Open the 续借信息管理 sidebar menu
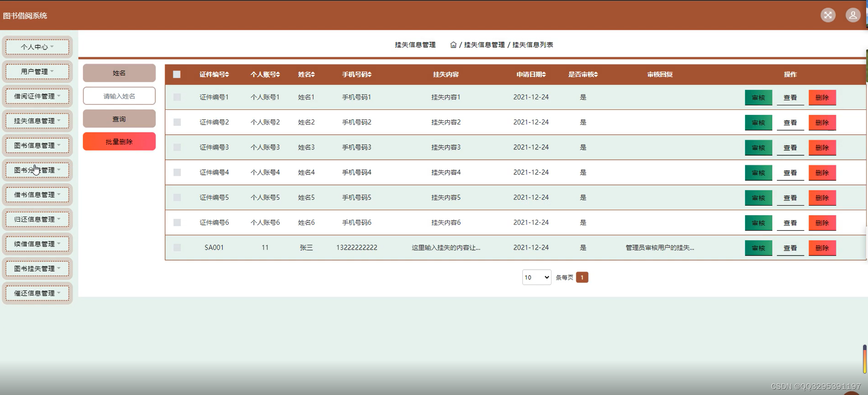This screenshot has width=868, height=395. point(37,244)
